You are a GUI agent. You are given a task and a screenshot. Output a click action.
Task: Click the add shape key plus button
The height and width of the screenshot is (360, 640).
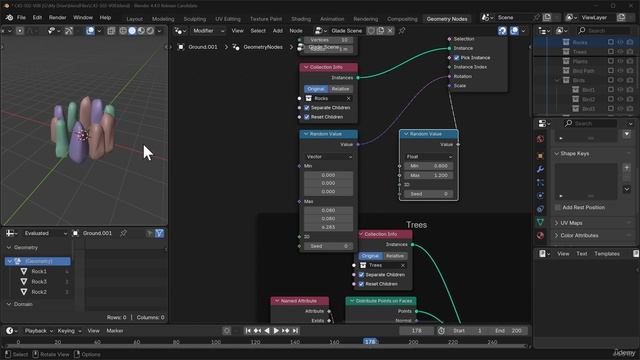[x=627, y=168]
